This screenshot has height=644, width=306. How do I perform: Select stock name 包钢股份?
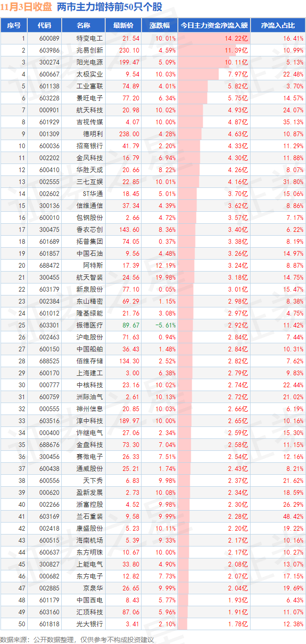click(90, 218)
